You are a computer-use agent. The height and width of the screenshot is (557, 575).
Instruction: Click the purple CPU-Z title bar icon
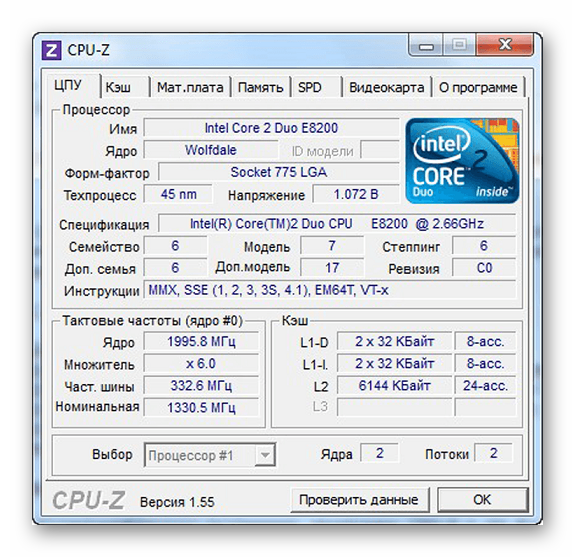click(x=51, y=50)
